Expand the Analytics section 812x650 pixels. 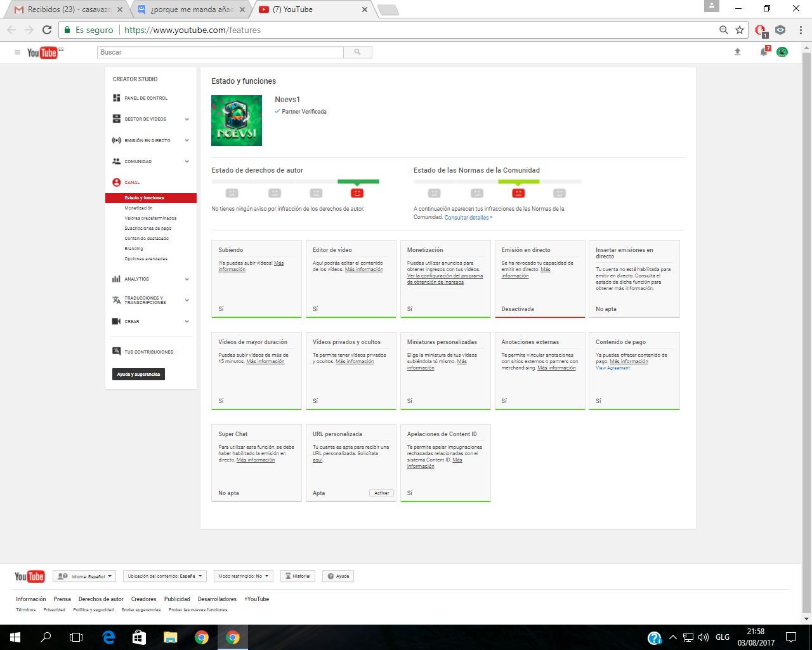187,279
